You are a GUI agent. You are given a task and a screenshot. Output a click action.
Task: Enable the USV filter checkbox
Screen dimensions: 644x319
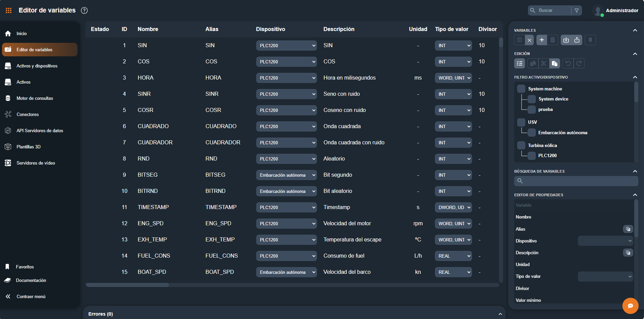[521, 122]
